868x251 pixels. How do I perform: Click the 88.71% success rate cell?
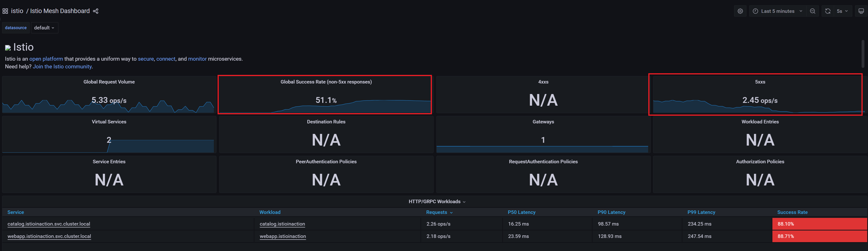(819, 237)
